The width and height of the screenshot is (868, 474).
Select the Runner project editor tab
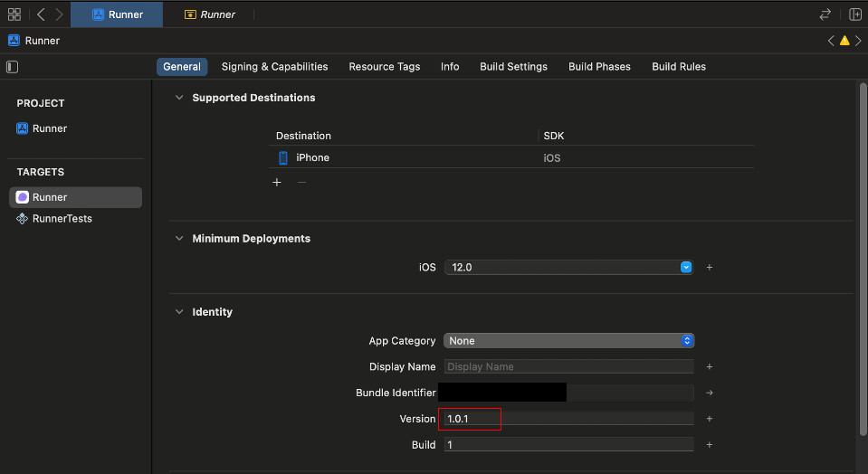117,14
